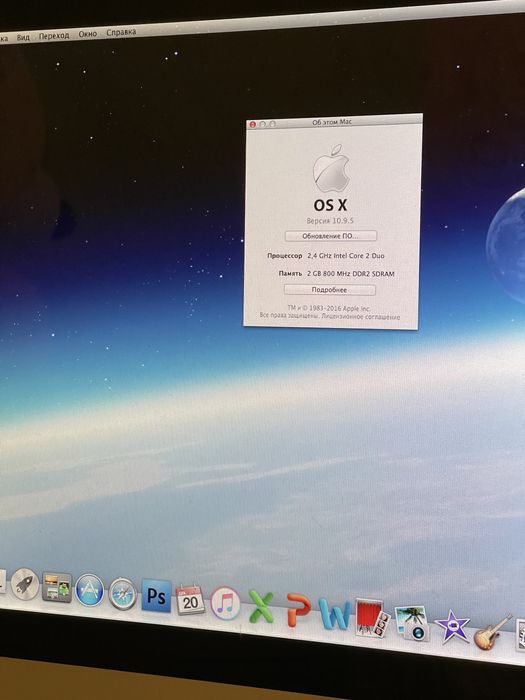Open iMovie from the Dock
525x700 pixels.
(452, 627)
